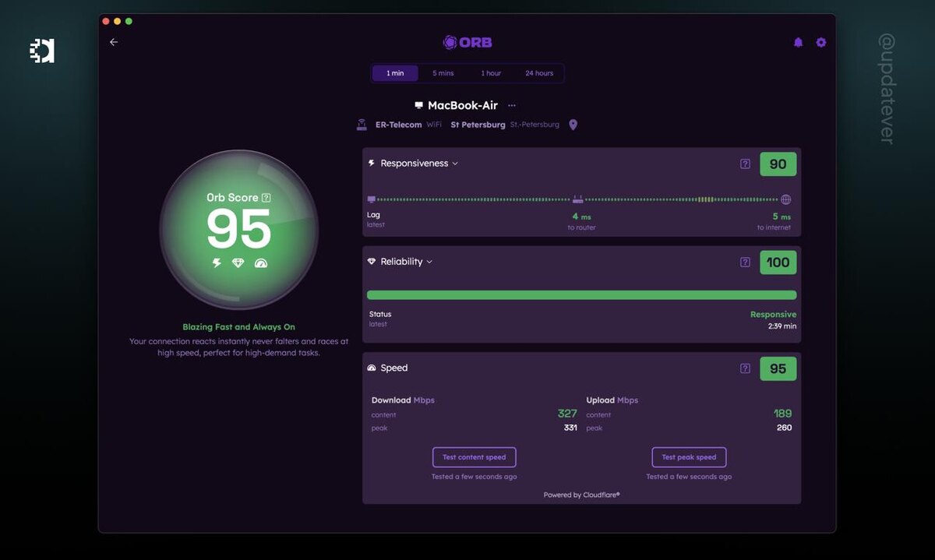Go back with the arrow icon
Viewport: 935px width, 560px height.
pyautogui.click(x=114, y=42)
